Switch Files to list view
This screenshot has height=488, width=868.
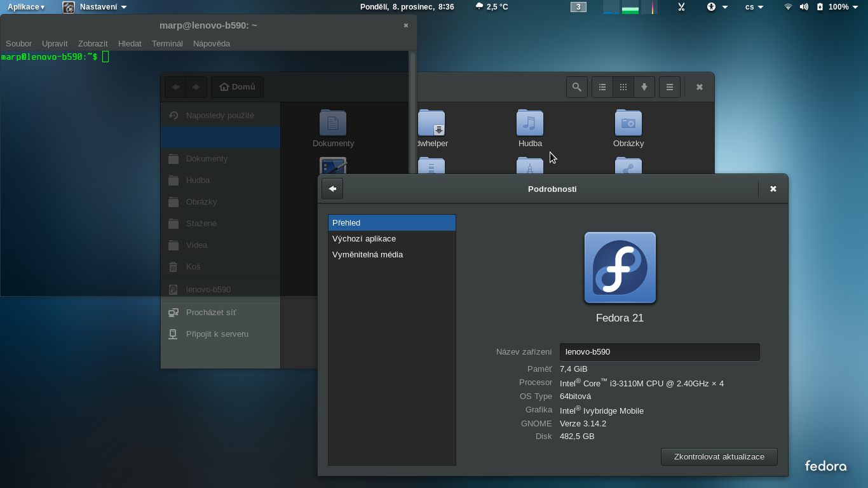point(602,87)
